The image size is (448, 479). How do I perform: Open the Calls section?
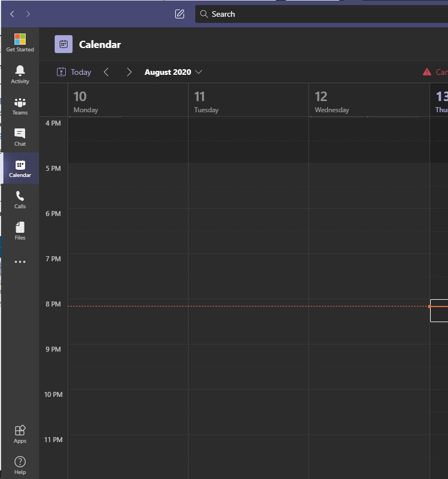tap(20, 199)
